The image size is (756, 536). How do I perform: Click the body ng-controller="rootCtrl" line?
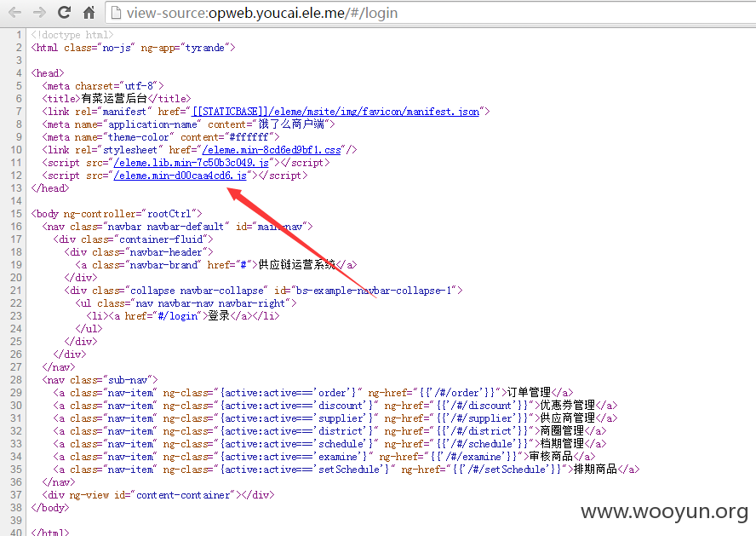(117, 214)
